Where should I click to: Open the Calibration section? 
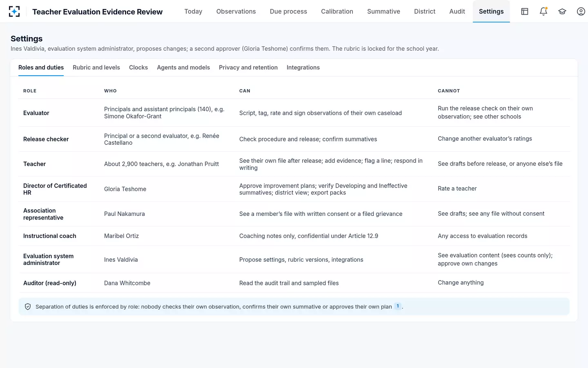pyautogui.click(x=337, y=11)
